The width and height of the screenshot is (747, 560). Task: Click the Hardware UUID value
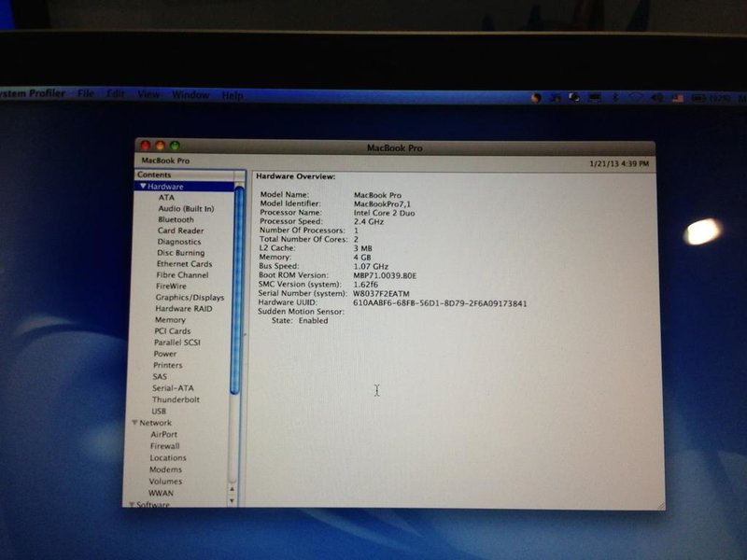point(440,302)
